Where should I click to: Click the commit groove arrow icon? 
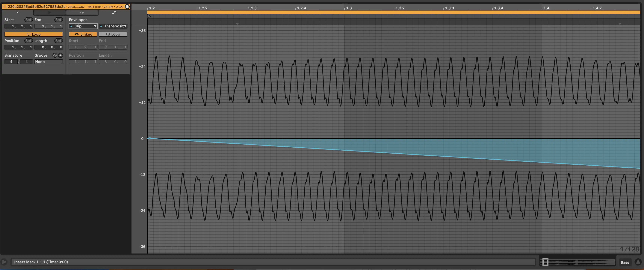pos(61,55)
